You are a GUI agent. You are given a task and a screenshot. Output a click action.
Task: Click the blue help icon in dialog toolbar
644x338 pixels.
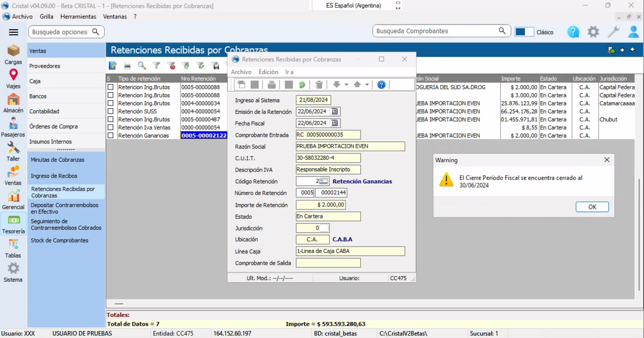(x=381, y=85)
